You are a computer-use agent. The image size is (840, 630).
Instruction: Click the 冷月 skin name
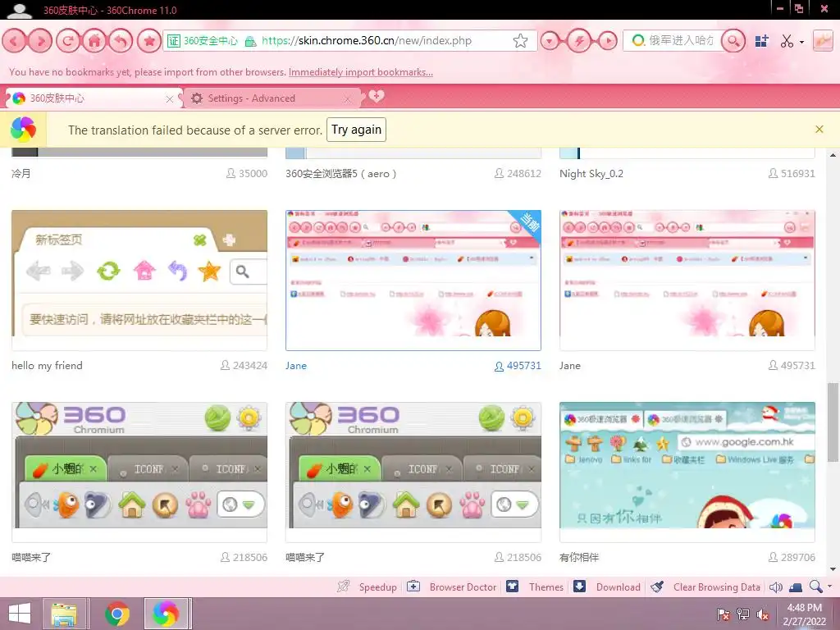21,174
